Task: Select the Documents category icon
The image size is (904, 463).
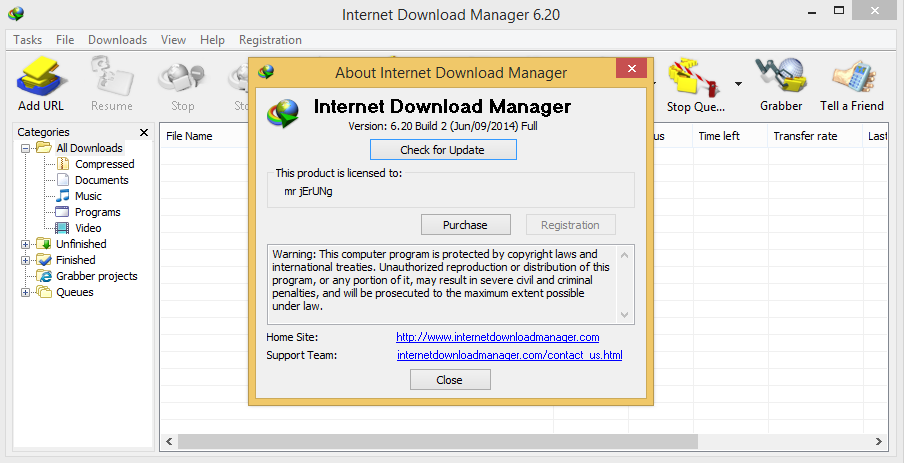Action: [x=63, y=180]
